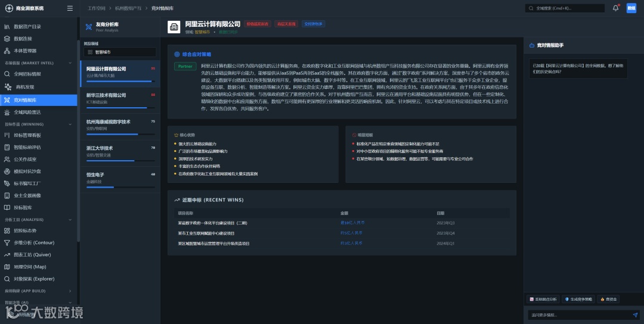644x324 pixels.
Task: Open 图表工坊 (Quiver) trend icon
Action: pyautogui.click(x=7, y=255)
